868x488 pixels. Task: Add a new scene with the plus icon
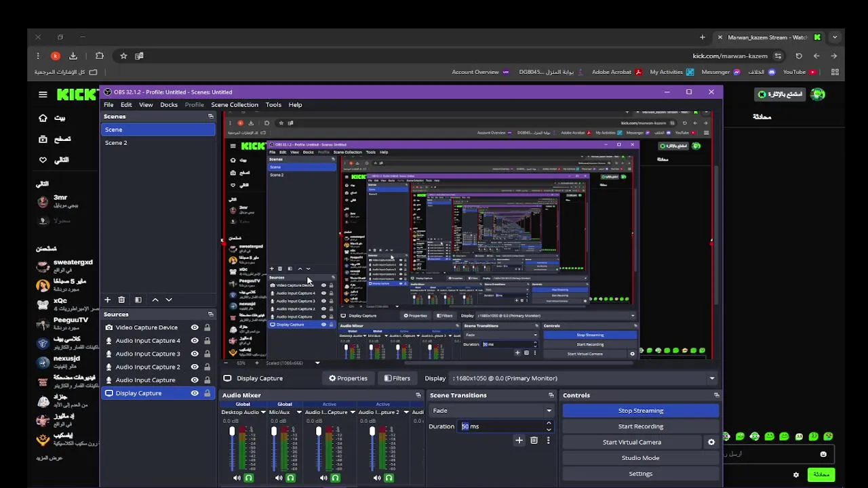tap(107, 300)
